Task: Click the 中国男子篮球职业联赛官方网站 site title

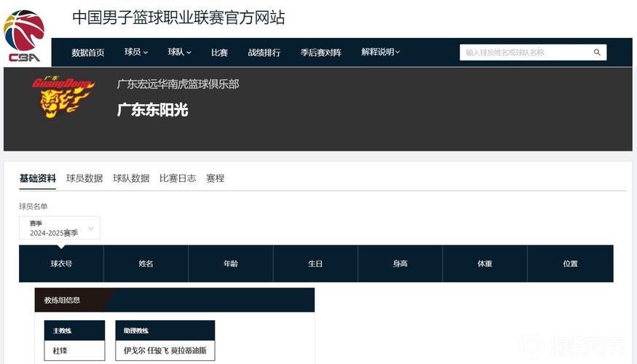Action: point(179,17)
